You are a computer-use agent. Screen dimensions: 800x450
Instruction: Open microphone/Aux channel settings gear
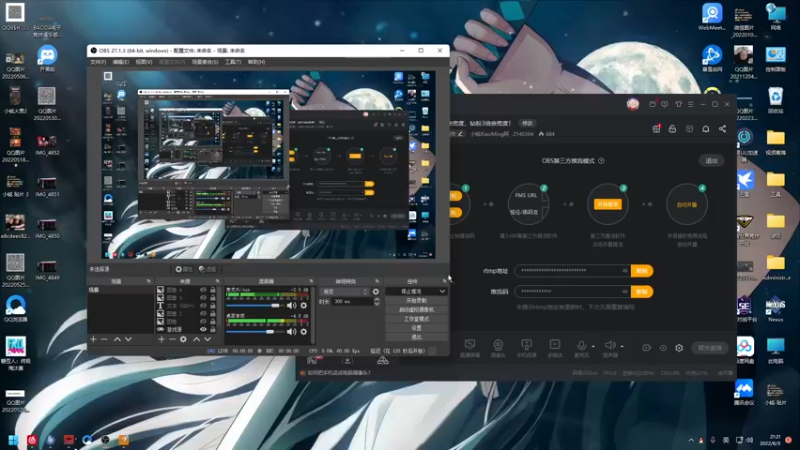304,306
